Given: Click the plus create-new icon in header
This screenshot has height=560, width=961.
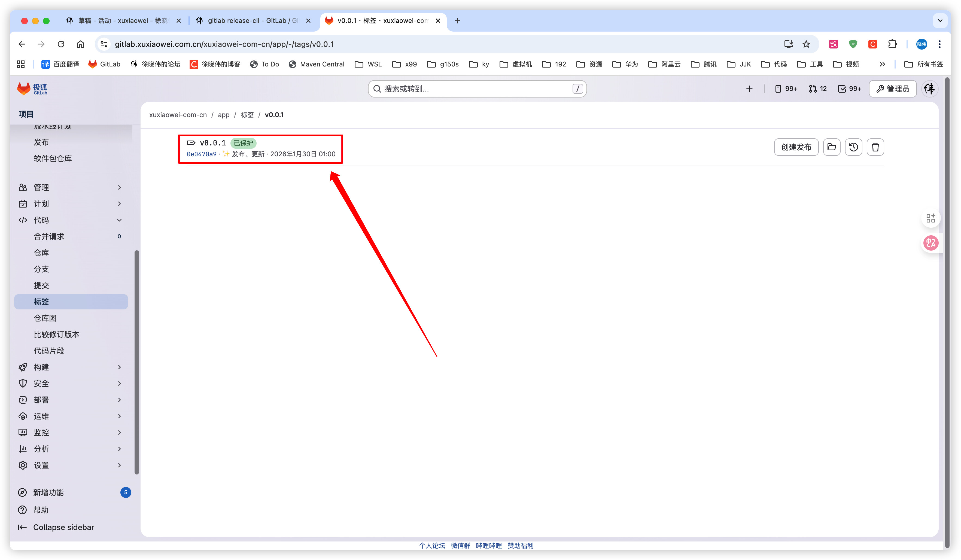Looking at the screenshot, I should 749,89.
